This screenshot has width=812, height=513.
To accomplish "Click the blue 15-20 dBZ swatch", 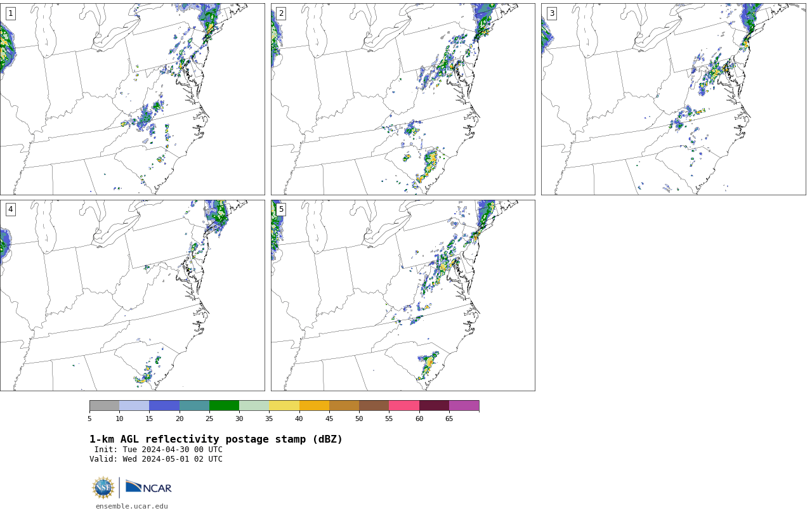I will [164, 406].
